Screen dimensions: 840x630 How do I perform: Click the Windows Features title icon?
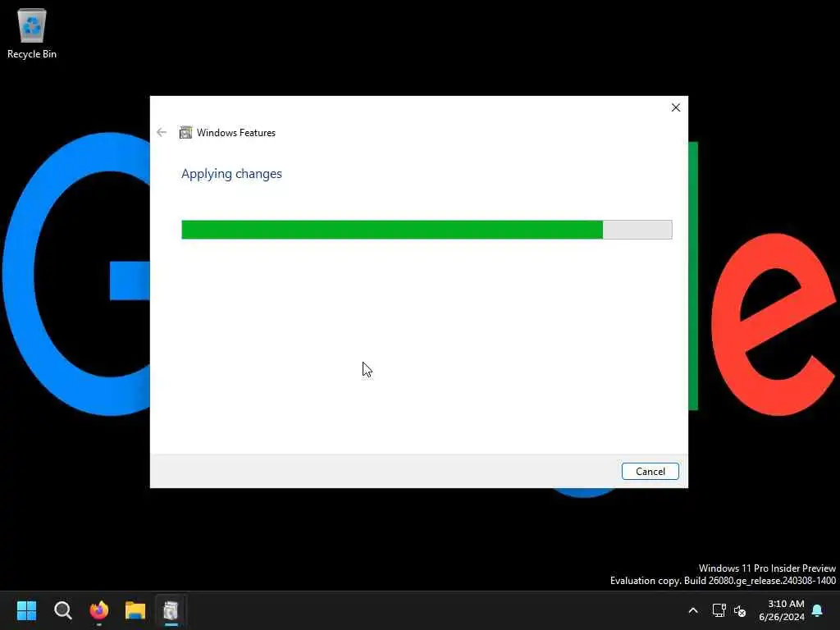tap(185, 132)
